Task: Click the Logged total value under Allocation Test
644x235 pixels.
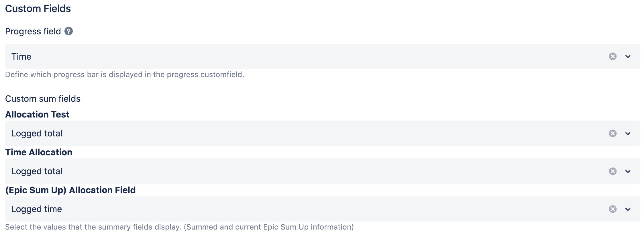Action: coord(37,133)
